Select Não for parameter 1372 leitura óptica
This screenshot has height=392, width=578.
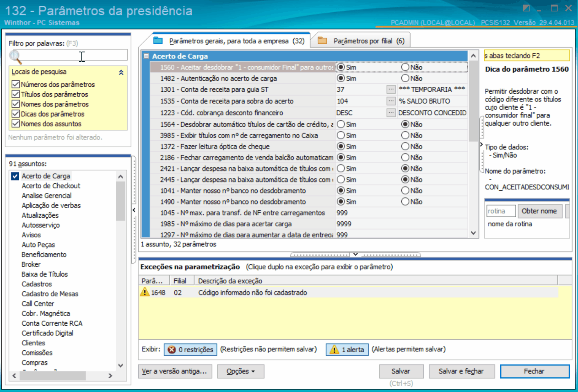coord(405,146)
